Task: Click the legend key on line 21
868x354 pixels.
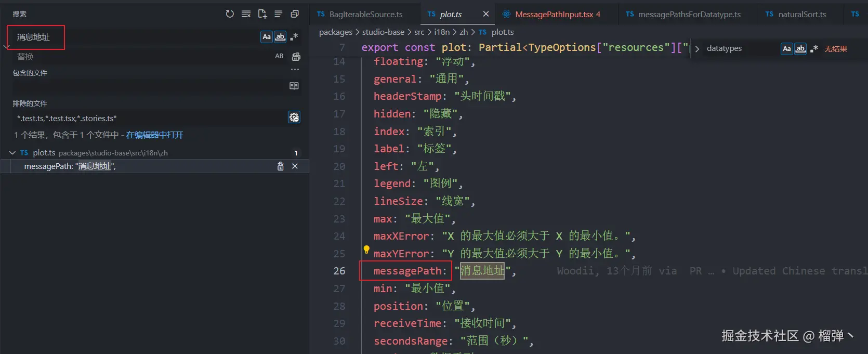Action: tap(392, 183)
